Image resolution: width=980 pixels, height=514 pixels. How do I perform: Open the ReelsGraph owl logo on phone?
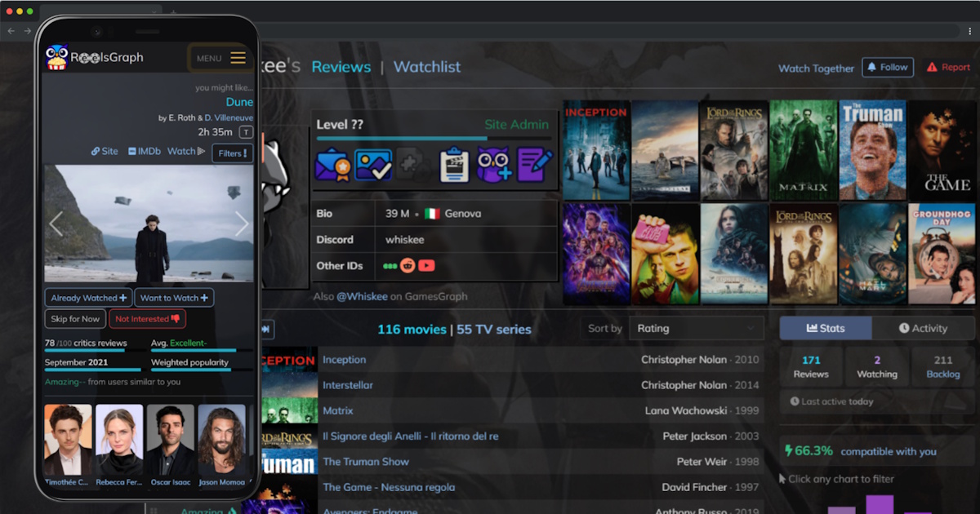[x=57, y=58]
